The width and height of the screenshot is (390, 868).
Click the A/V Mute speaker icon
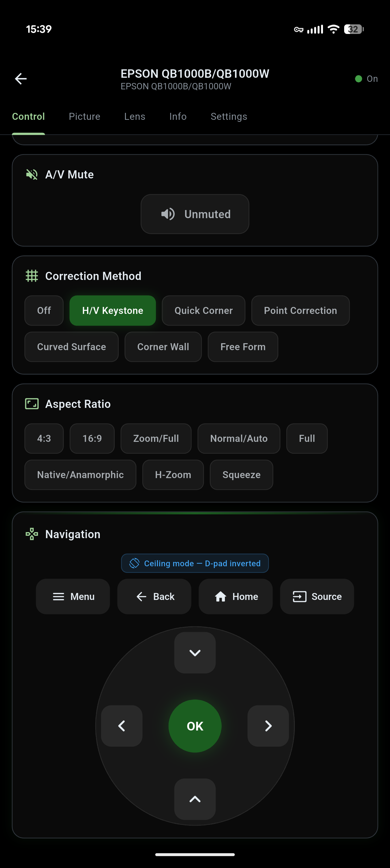(31, 174)
